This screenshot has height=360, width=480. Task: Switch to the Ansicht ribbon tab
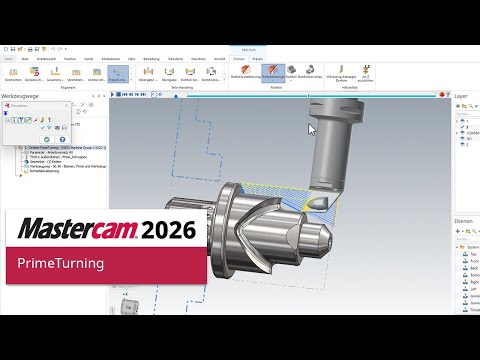tap(219, 59)
